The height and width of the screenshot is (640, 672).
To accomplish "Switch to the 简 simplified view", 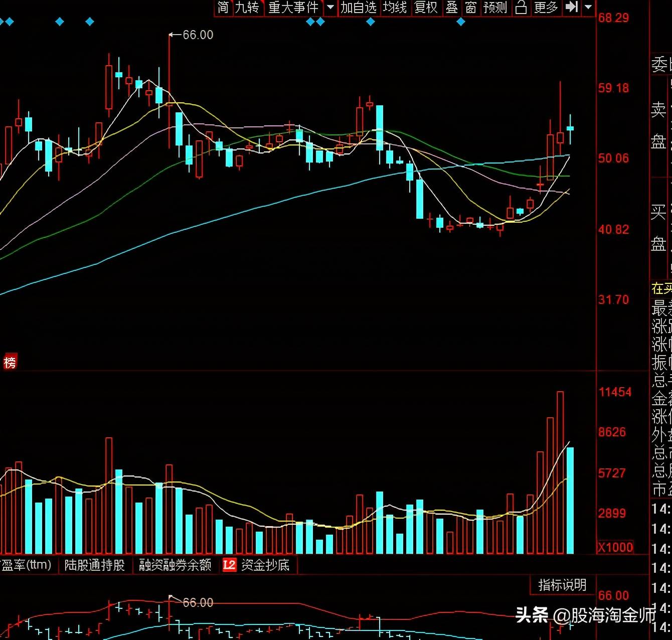I will click(x=223, y=8).
